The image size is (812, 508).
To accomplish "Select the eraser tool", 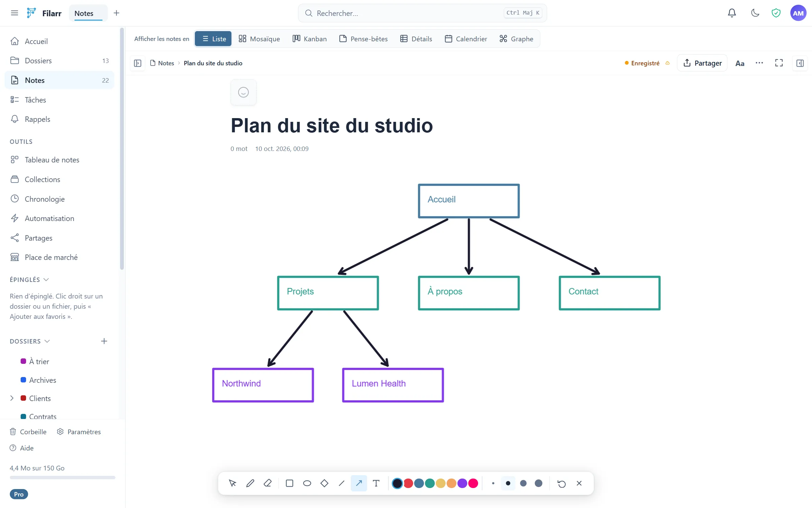I will pos(268,483).
